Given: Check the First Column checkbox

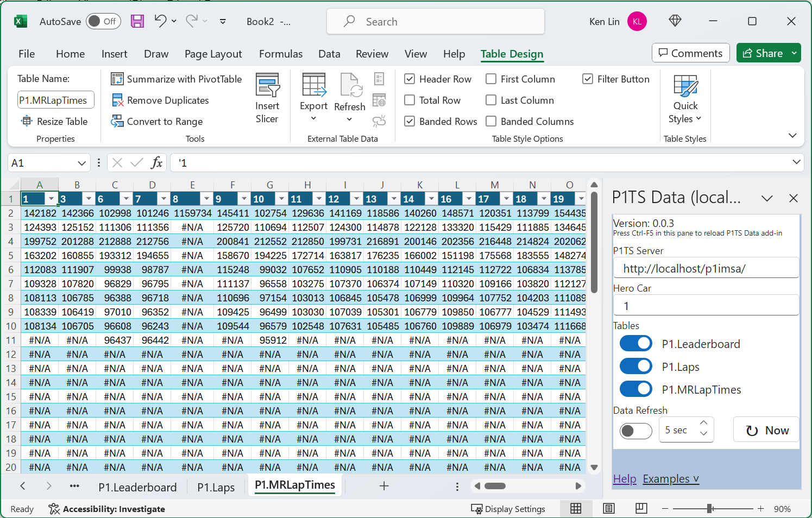Looking at the screenshot, I should [491, 79].
